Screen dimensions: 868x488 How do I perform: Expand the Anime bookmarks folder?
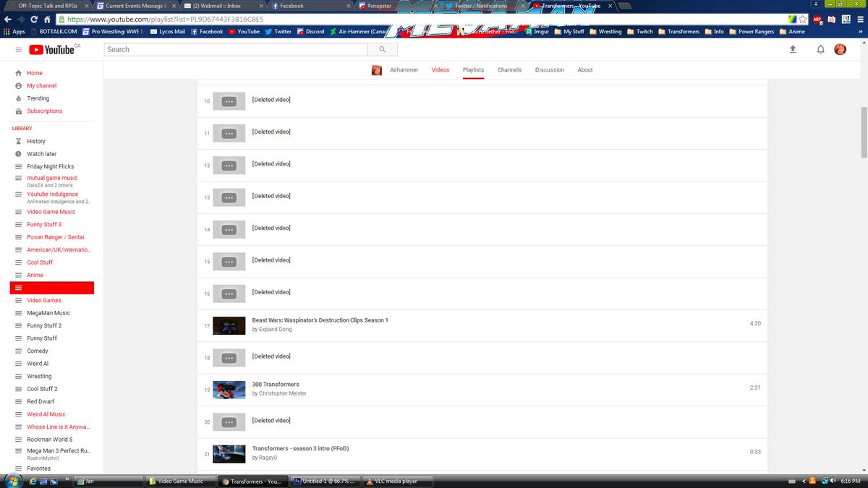coord(791,32)
